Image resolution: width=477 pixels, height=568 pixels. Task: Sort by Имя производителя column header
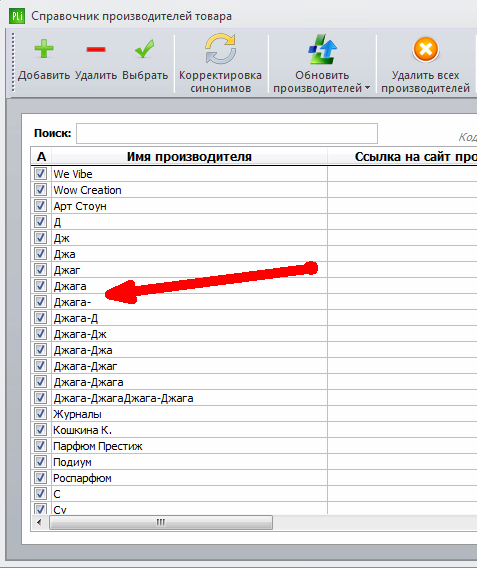[x=189, y=156]
